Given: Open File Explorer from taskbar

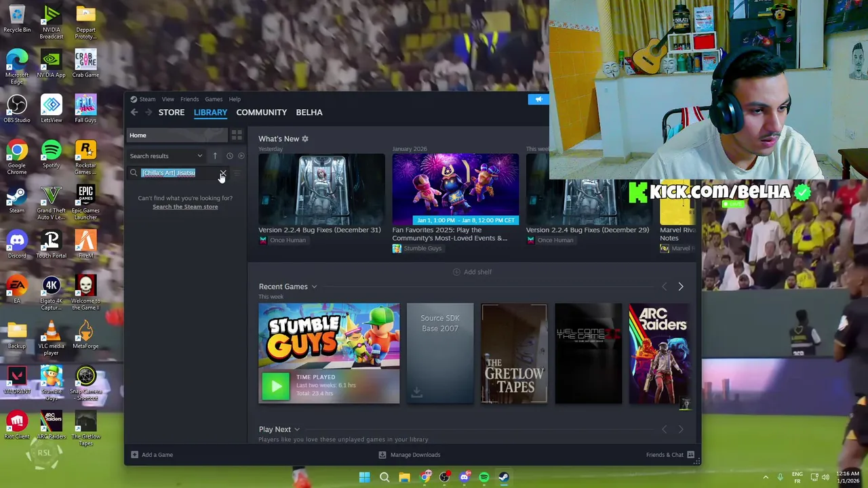Looking at the screenshot, I should click(404, 477).
